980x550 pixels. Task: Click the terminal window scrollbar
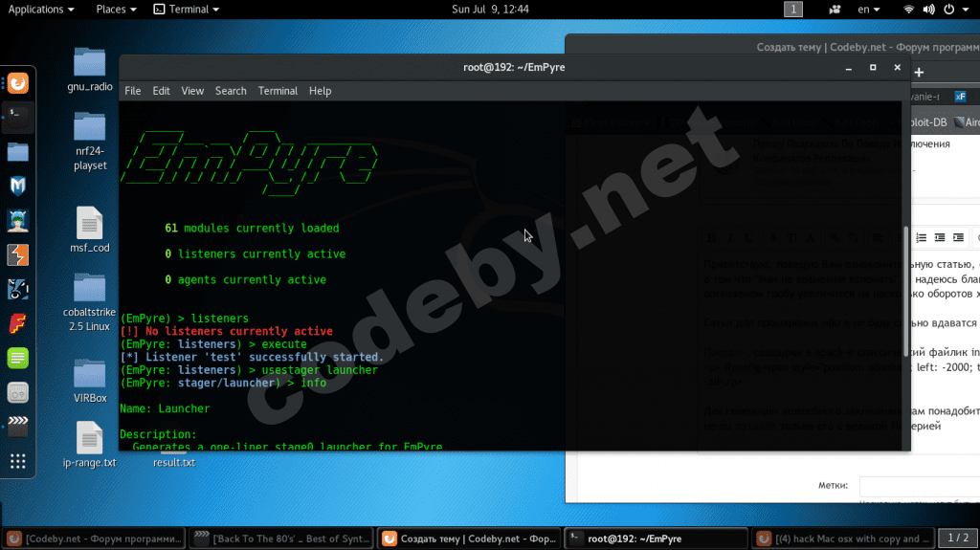pyautogui.click(x=906, y=292)
